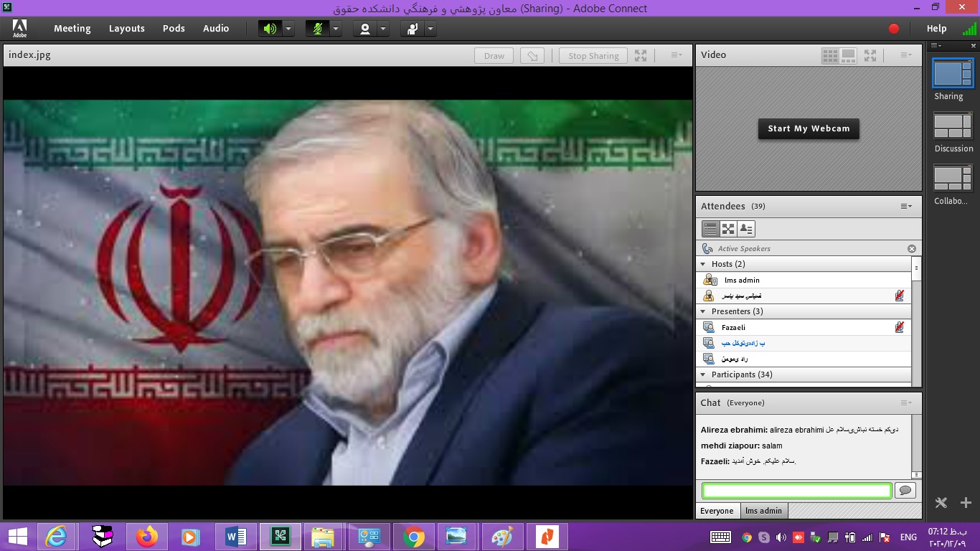Switch Attendees pod to breakout room view
Image resolution: width=980 pixels, height=551 pixels.
click(x=728, y=229)
